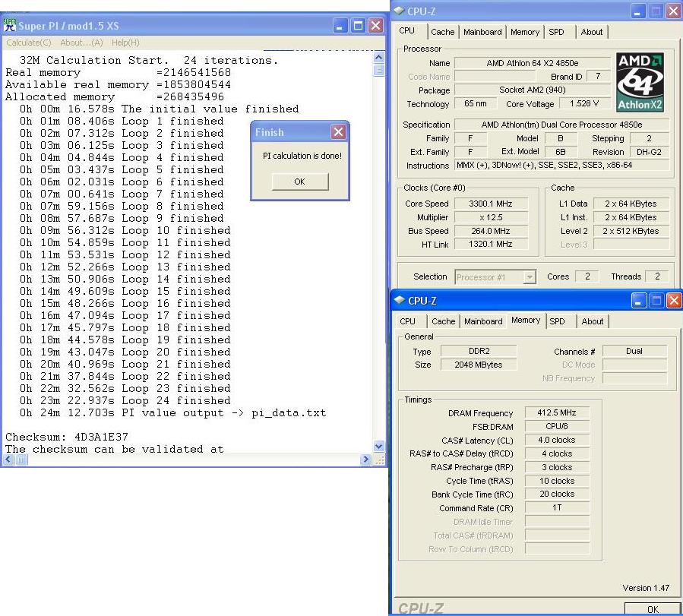Click the Version 1.47 text in CPU-Z
This screenshot has height=616, width=683.
[x=646, y=588]
